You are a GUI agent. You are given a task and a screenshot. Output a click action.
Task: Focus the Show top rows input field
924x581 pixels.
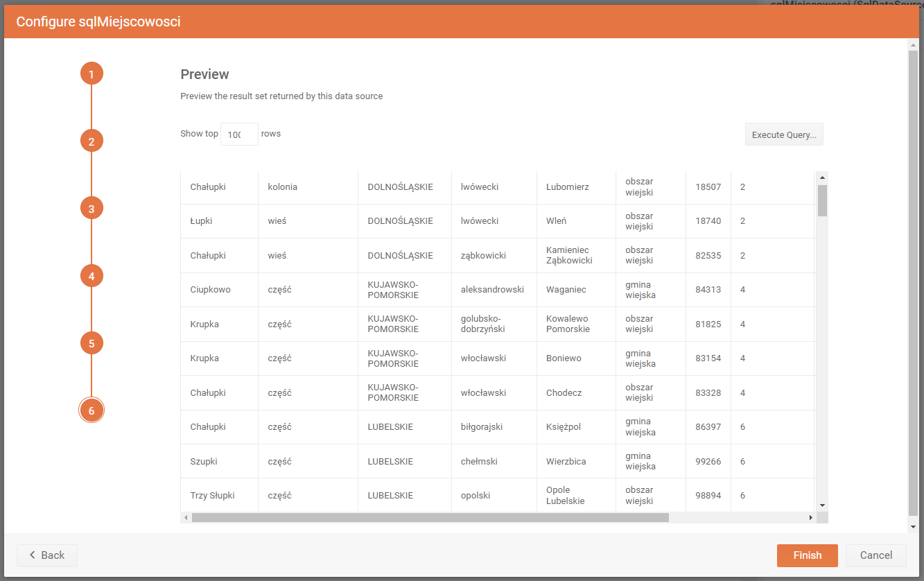(x=239, y=135)
